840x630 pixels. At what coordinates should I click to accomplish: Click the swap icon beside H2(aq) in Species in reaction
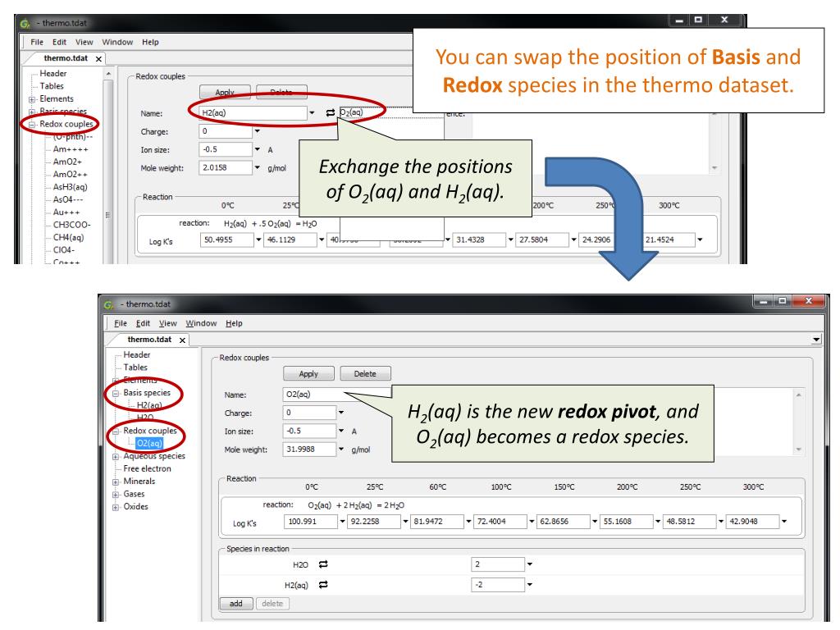click(323, 584)
